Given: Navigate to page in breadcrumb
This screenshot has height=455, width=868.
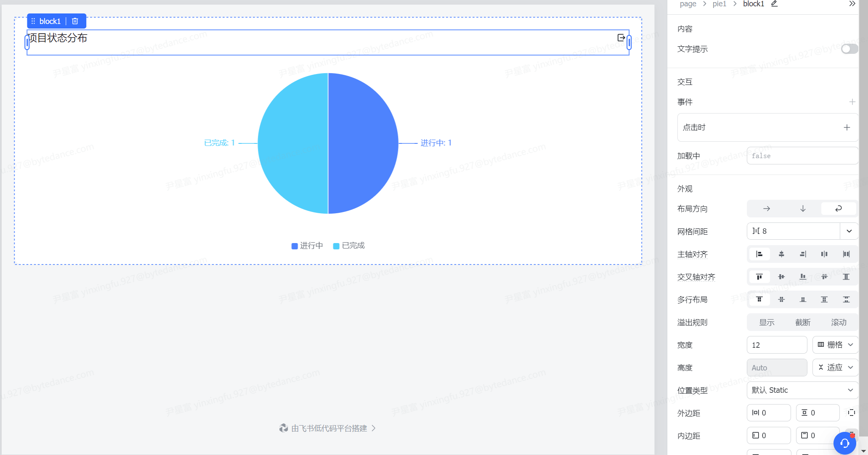Looking at the screenshot, I should [x=688, y=4].
